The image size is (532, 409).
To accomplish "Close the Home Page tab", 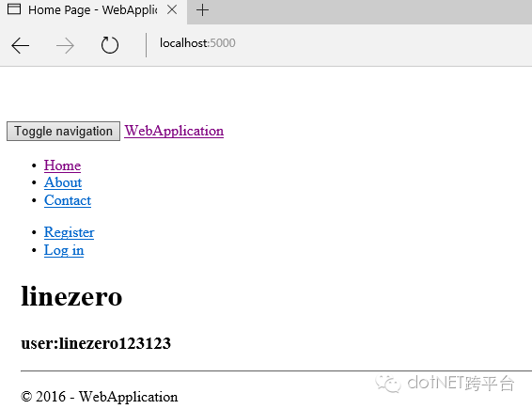I will coord(172,9).
